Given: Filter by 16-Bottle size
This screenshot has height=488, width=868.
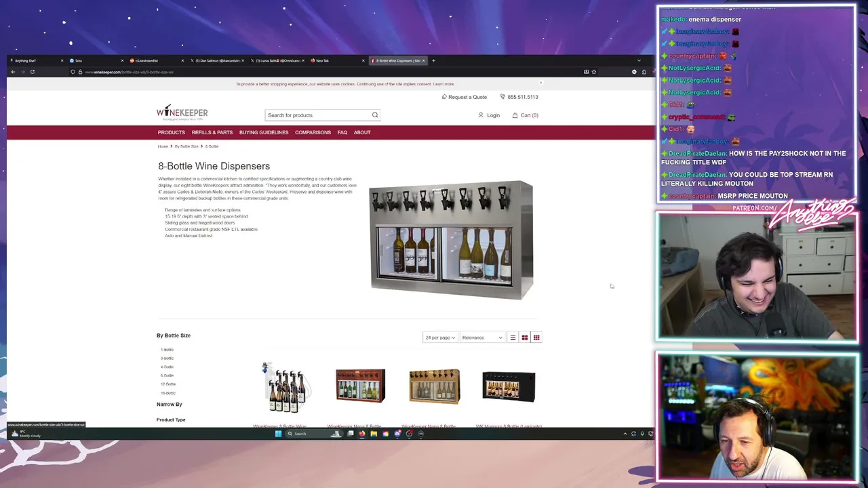Looking at the screenshot, I should click(x=168, y=393).
